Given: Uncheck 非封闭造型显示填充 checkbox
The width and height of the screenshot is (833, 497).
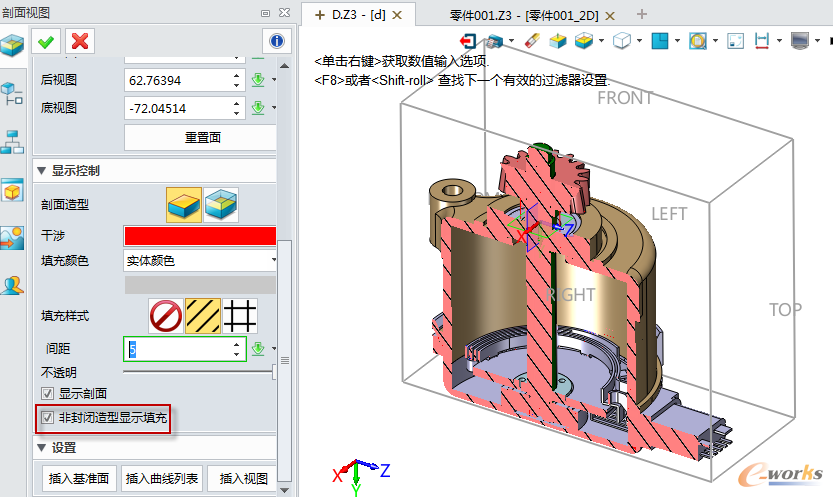Looking at the screenshot, I should [x=46, y=417].
